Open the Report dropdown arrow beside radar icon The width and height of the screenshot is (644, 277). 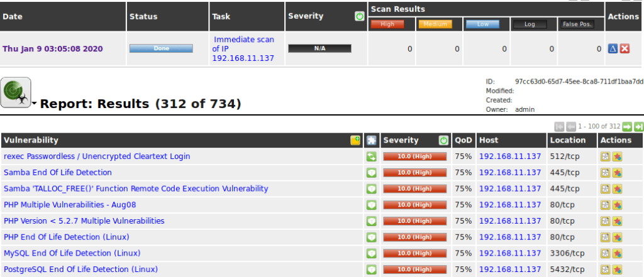point(34,104)
